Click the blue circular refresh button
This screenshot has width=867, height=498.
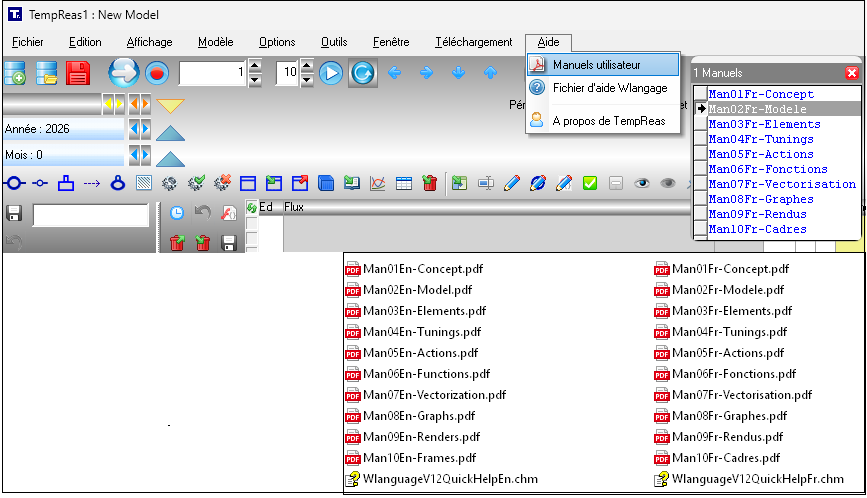tap(363, 73)
